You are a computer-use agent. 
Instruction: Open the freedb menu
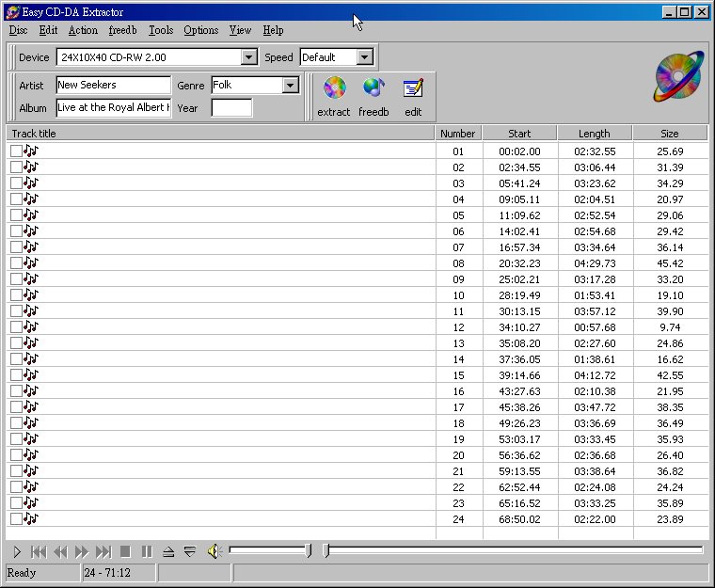[x=122, y=30]
